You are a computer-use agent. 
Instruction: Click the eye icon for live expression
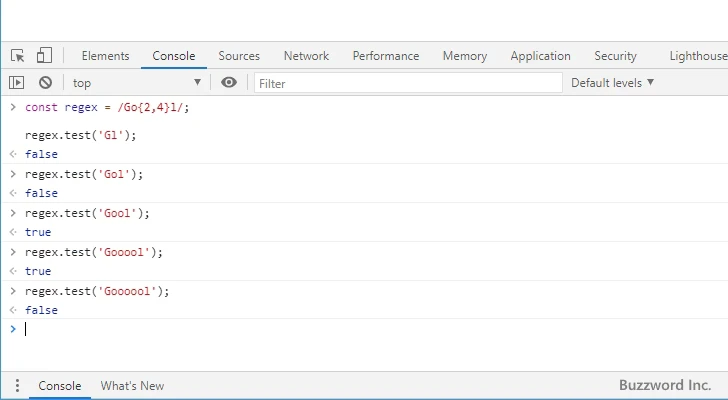tap(229, 83)
